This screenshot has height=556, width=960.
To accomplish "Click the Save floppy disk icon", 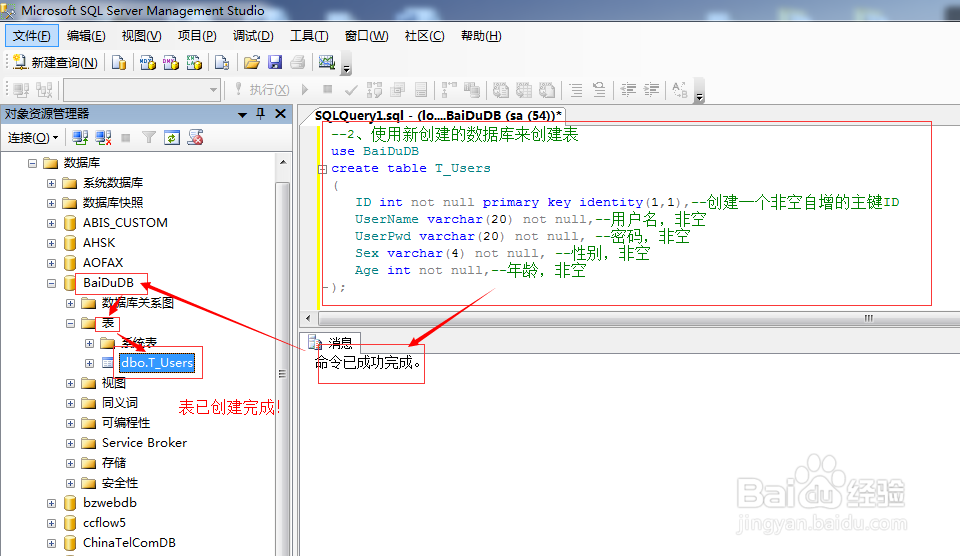I will pyautogui.click(x=275, y=62).
